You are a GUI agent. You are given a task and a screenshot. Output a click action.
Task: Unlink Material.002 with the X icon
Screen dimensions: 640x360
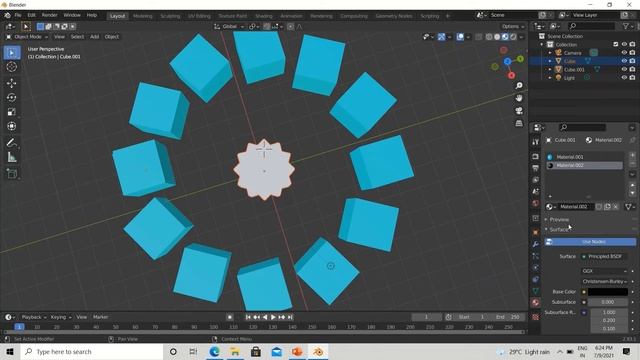(616, 207)
